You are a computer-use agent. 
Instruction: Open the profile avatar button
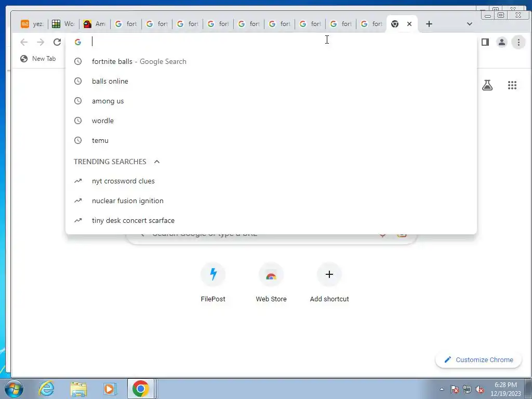tap(501, 42)
